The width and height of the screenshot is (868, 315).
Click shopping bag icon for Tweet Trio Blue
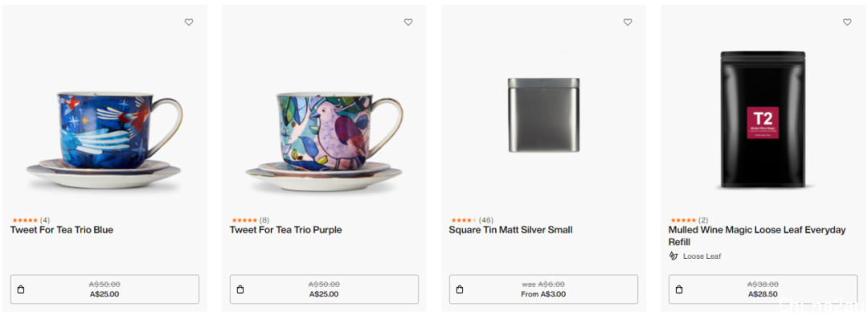21,289
